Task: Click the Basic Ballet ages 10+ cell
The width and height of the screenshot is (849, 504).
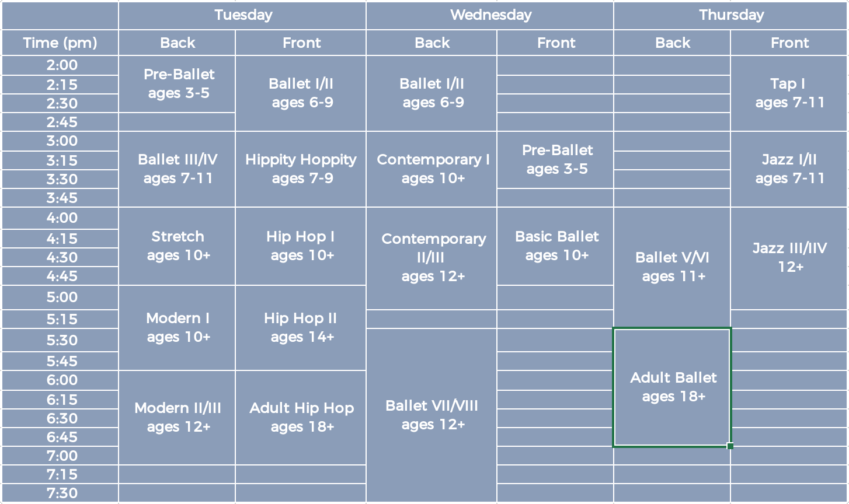Action: 555,246
